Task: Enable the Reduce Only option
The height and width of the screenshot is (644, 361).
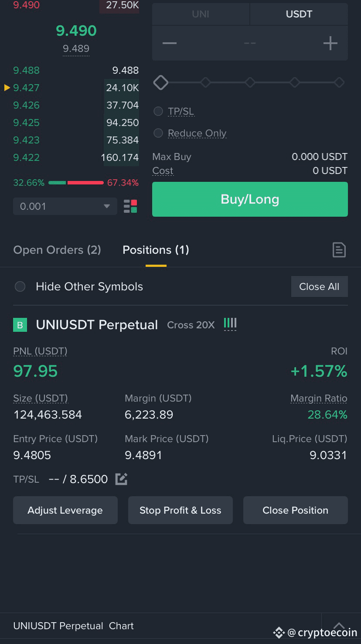Action: point(158,133)
